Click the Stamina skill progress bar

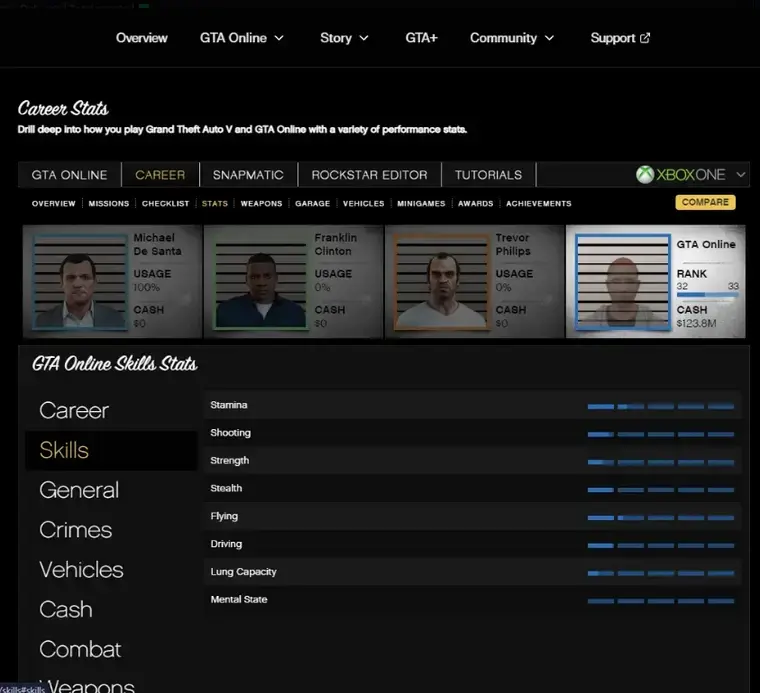pyautogui.click(x=660, y=406)
